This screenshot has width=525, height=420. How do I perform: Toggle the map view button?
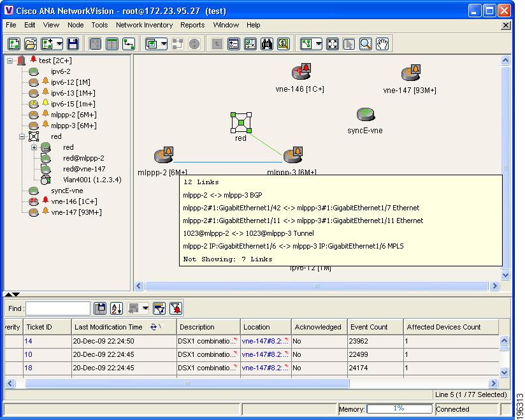[96, 44]
